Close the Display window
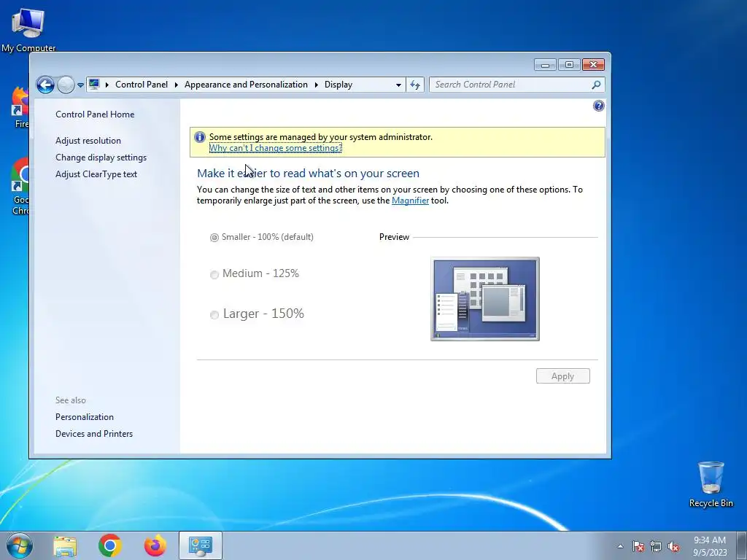This screenshot has height=560, width=747. click(593, 65)
